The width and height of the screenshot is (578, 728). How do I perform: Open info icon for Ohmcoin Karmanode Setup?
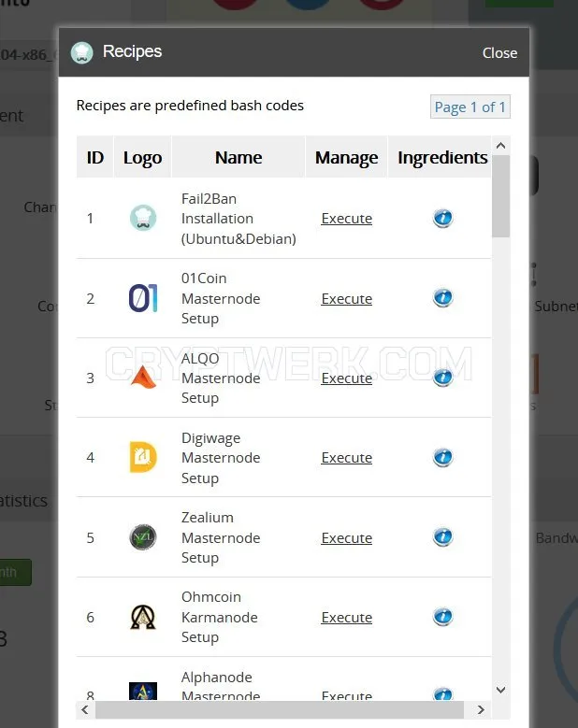point(442,617)
